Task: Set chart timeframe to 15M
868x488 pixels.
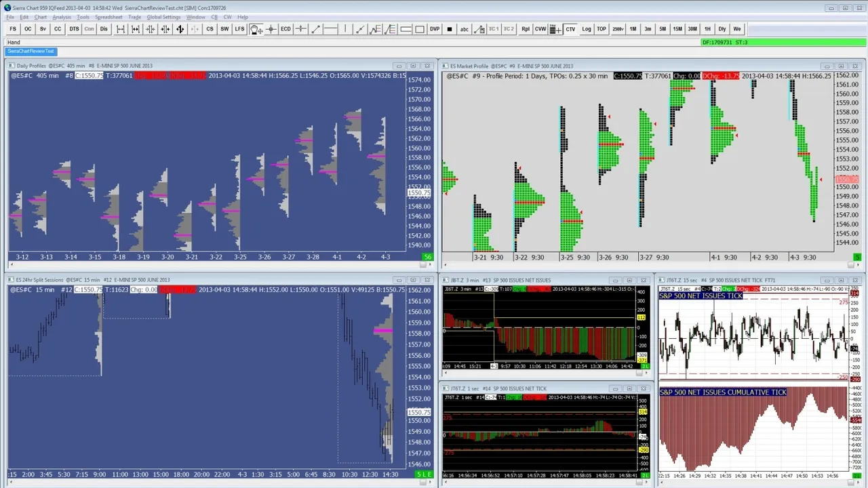Action: (x=677, y=29)
